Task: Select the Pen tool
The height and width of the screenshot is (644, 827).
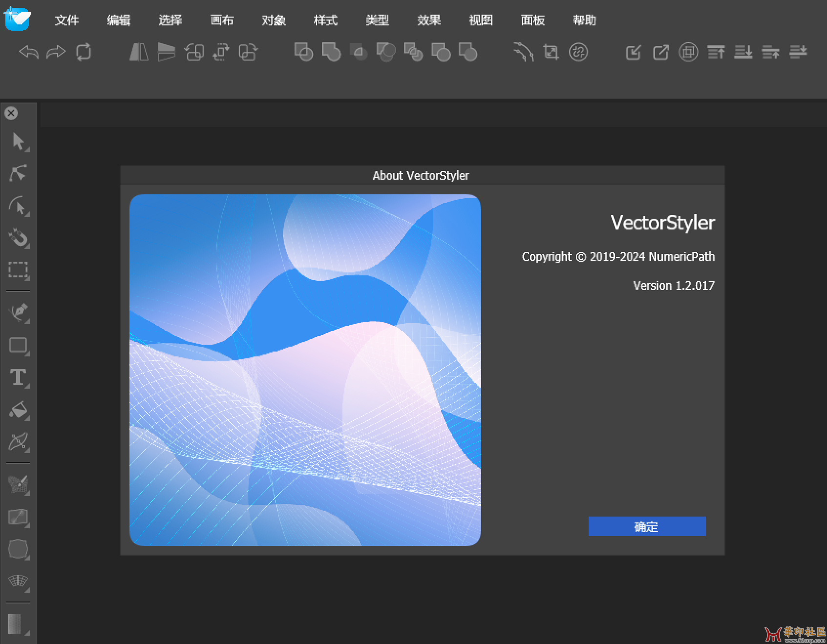Action: 19,312
